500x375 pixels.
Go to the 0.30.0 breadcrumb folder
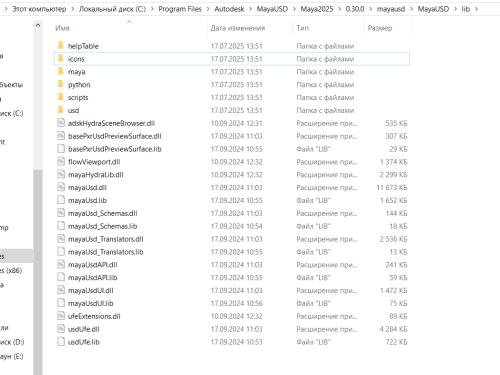(x=355, y=9)
